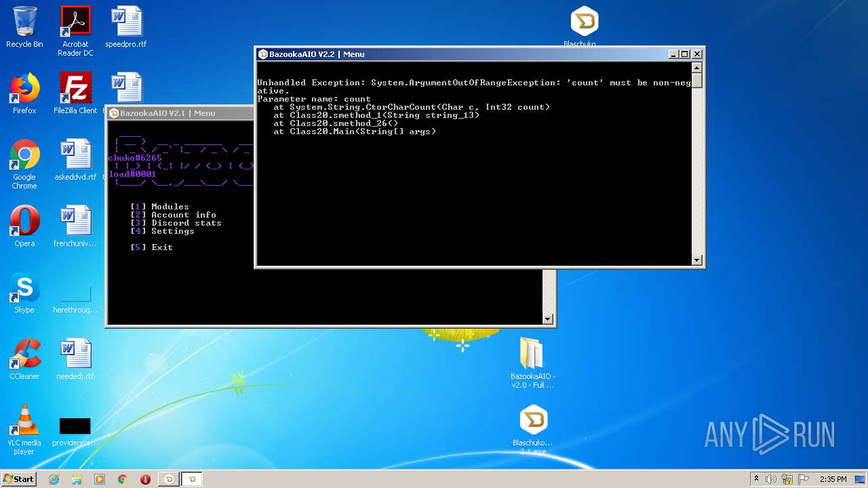Show hidden system tray icons
The height and width of the screenshot is (488, 868).
(x=756, y=479)
